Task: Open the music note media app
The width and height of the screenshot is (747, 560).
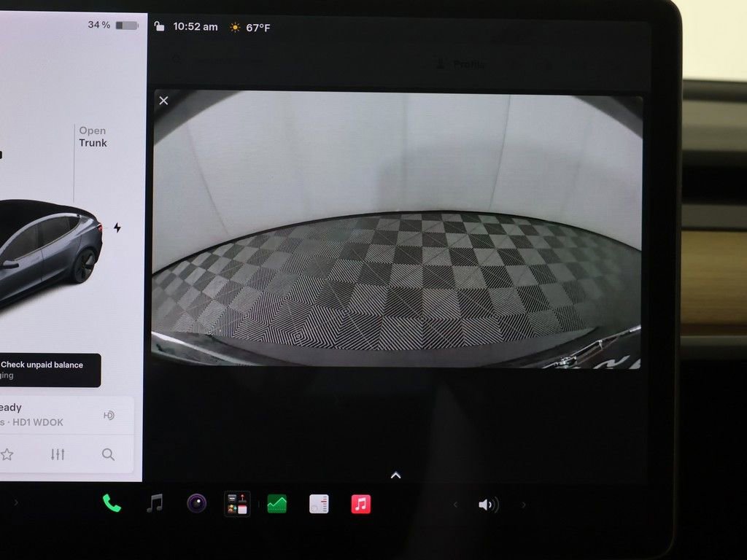Action: [155, 503]
